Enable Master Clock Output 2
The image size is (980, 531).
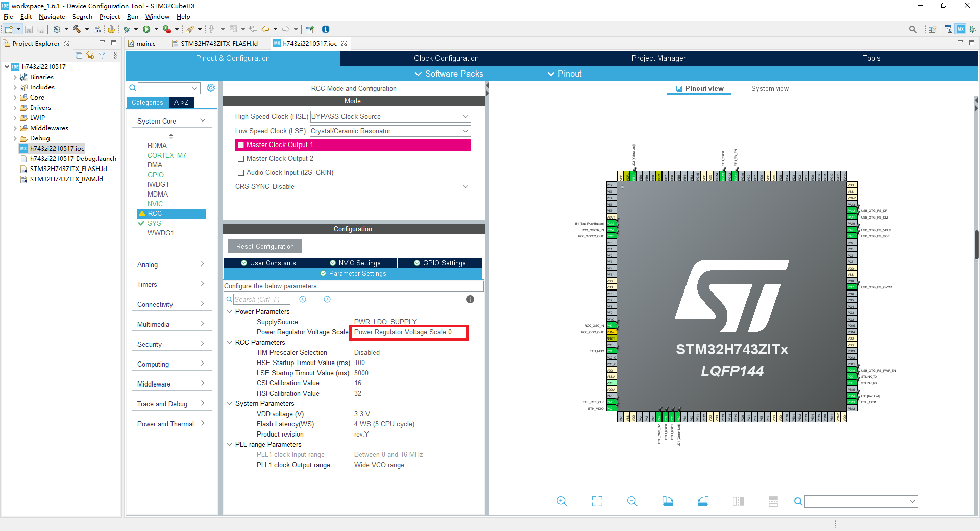coord(241,158)
